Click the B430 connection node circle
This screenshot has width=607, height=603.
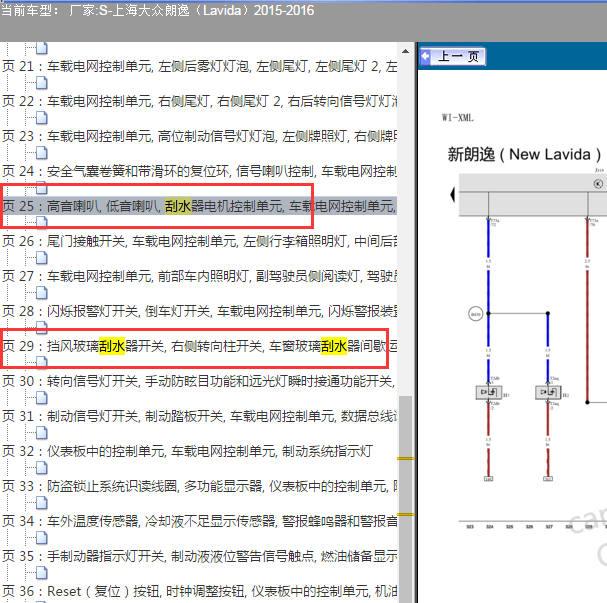coord(475,314)
